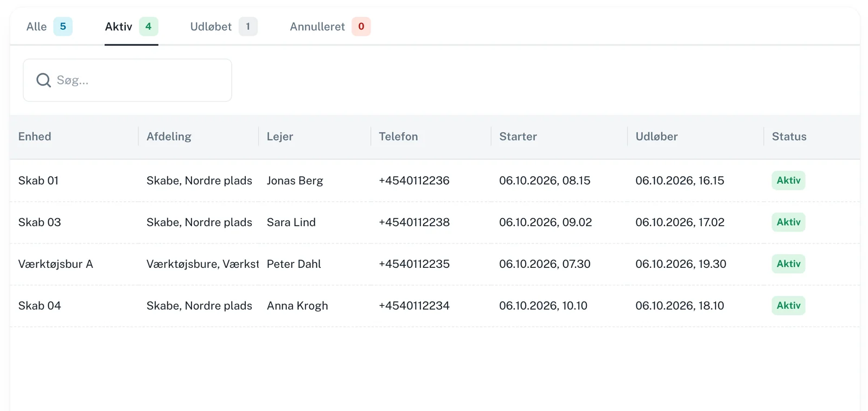Click the Udløber column header

point(656,137)
